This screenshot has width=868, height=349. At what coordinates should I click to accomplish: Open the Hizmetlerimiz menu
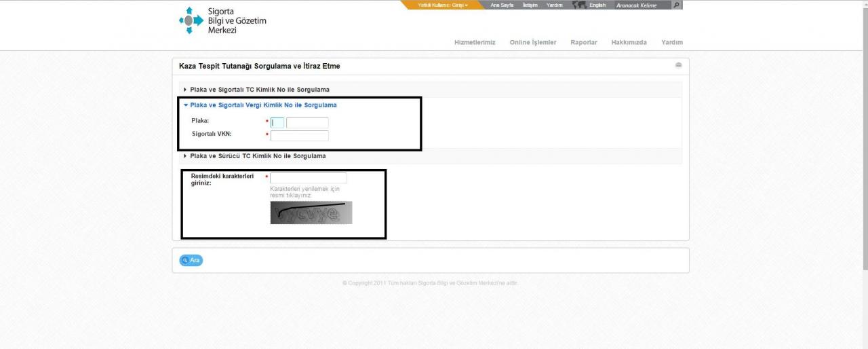(x=475, y=42)
